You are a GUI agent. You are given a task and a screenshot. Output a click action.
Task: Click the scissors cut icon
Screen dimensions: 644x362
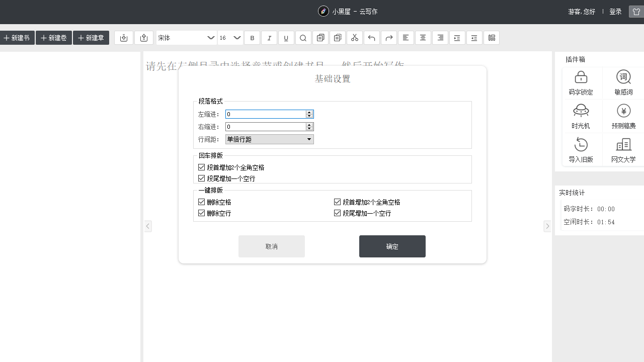click(355, 38)
